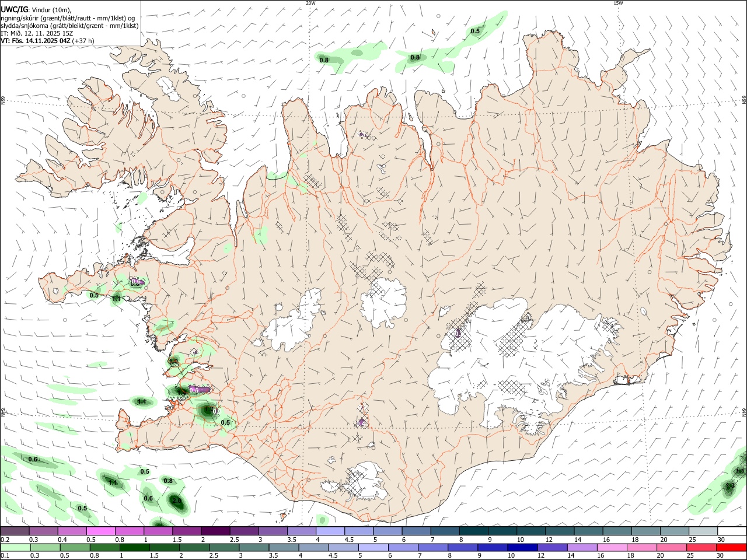
Task: Click the 1.0 precipitation value on the map
Action: tap(173, 361)
